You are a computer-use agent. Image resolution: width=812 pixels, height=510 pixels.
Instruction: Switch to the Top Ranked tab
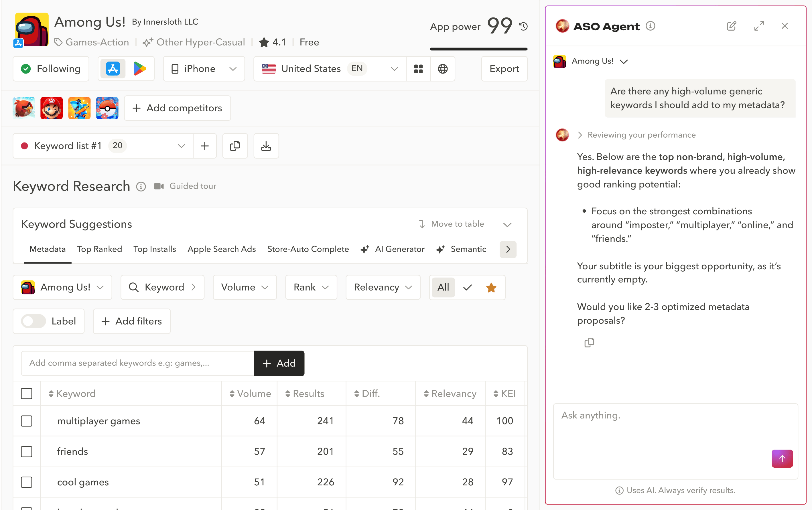pyautogui.click(x=99, y=249)
